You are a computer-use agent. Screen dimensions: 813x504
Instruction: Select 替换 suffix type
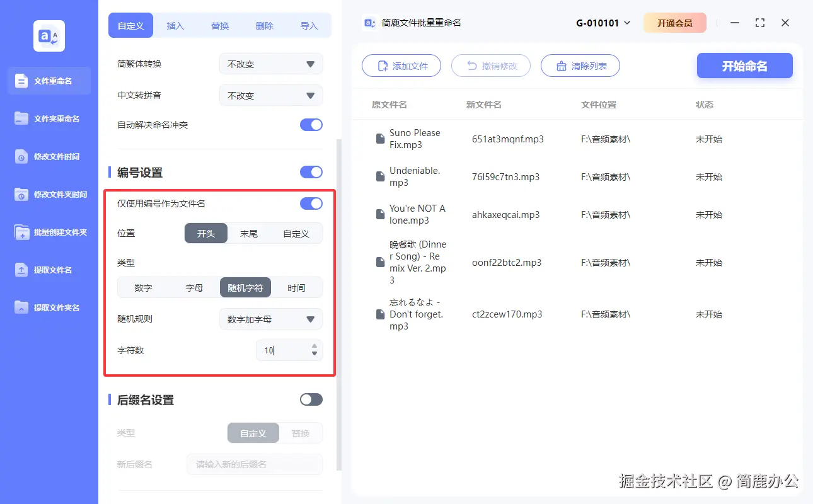click(301, 433)
